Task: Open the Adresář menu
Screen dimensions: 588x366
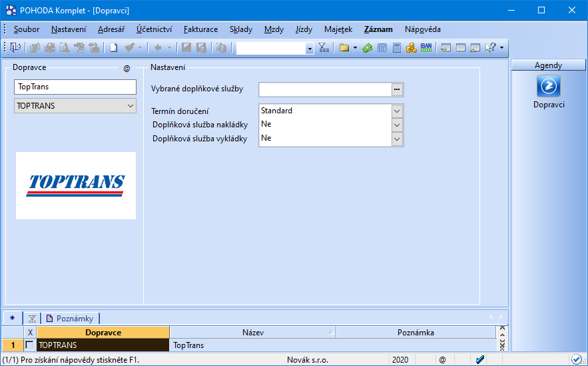Action: click(111, 29)
